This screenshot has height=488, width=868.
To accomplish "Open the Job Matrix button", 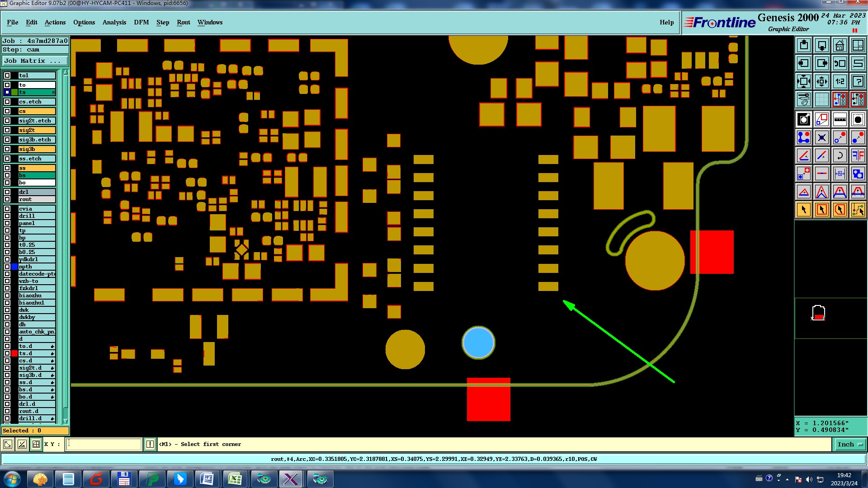I will pos(35,61).
